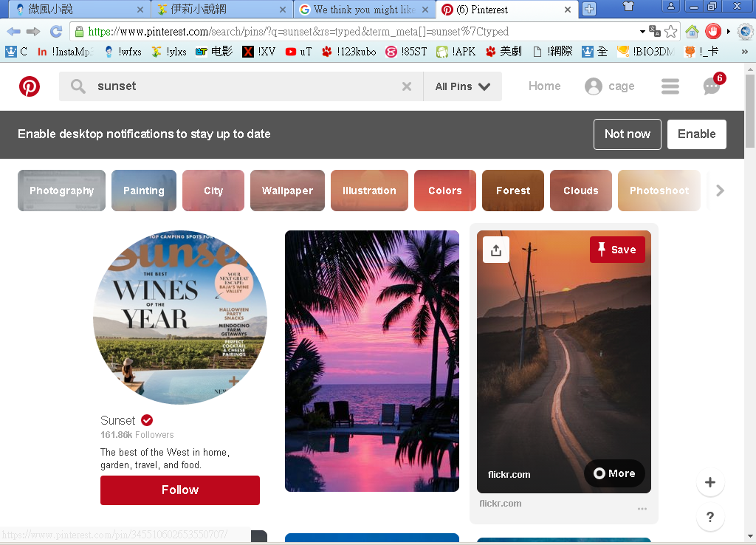Clear the sunset search text
Screen dimensions: 756x545
407,86
